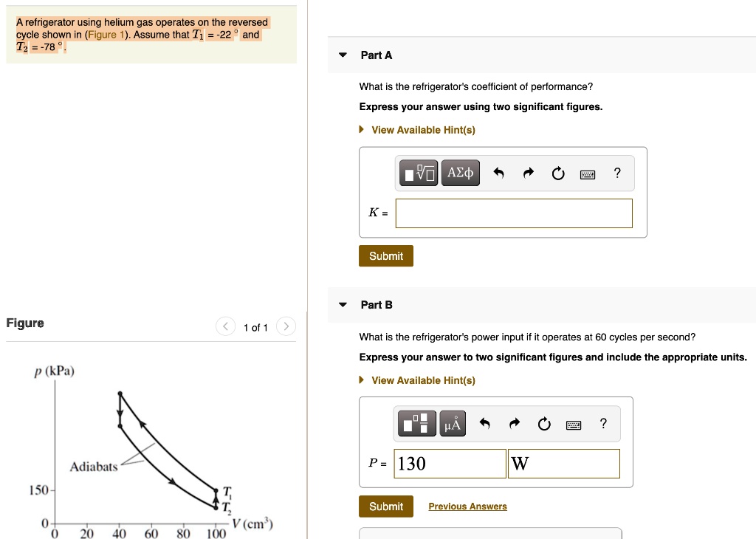The image size is (756, 539).
Task: Open the units templates button in Part B
Action: click(417, 423)
